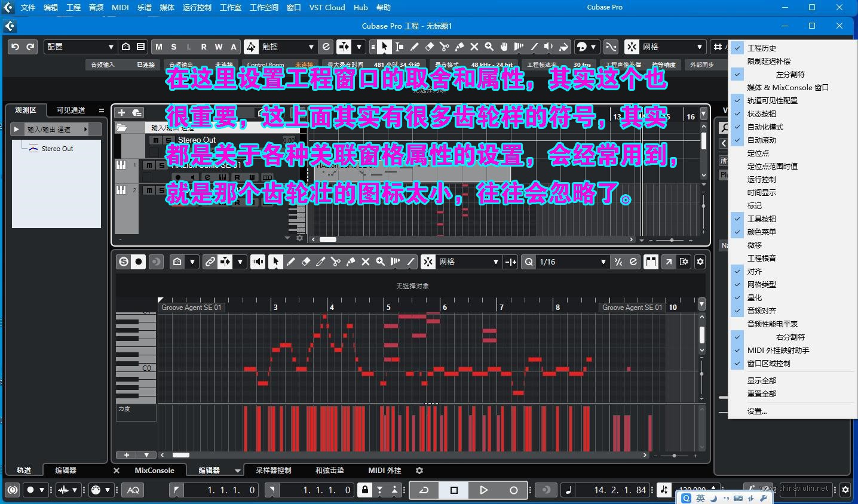This screenshot has height=504, width=858.
Task: Open the MIDI menu in the menu bar
Action: click(x=120, y=7)
